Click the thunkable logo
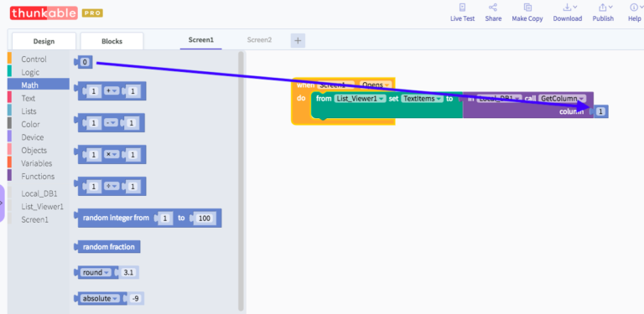The width and height of the screenshot is (644, 314). tap(44, 13)
